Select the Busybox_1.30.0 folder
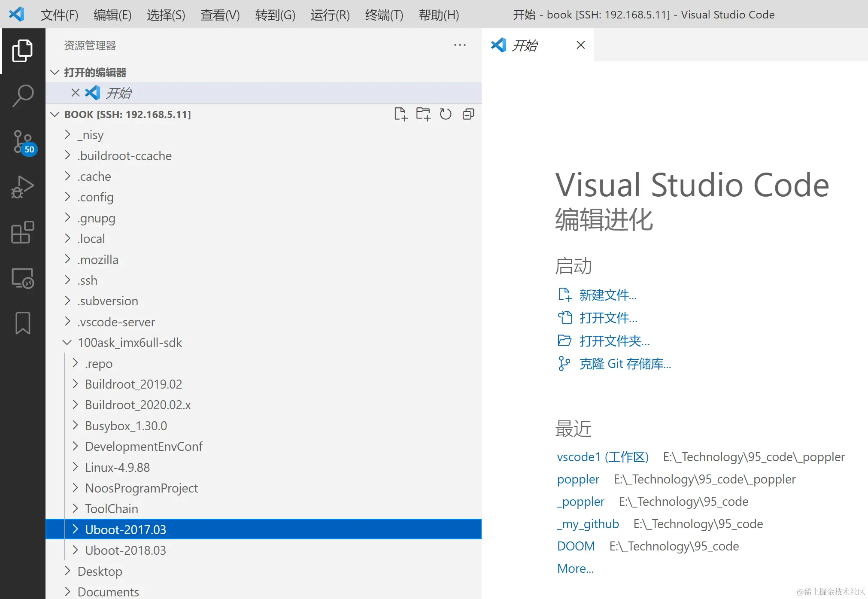Screen dimensions: 868x599 coord(264,426)
